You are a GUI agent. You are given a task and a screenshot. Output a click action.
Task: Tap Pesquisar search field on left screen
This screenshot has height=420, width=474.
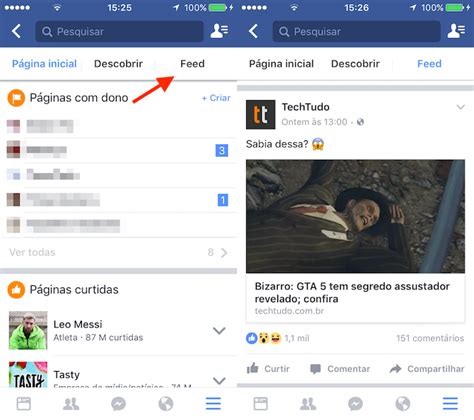coord(119,32)
